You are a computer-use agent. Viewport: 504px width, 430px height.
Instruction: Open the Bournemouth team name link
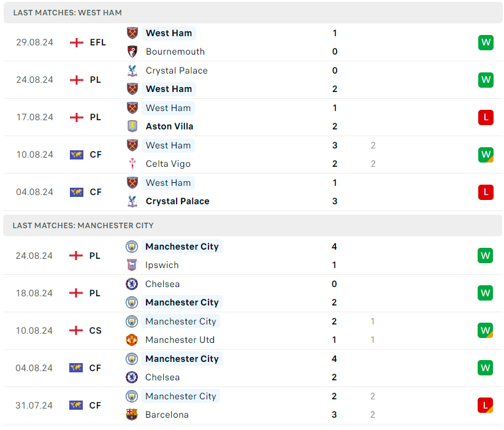175,52
